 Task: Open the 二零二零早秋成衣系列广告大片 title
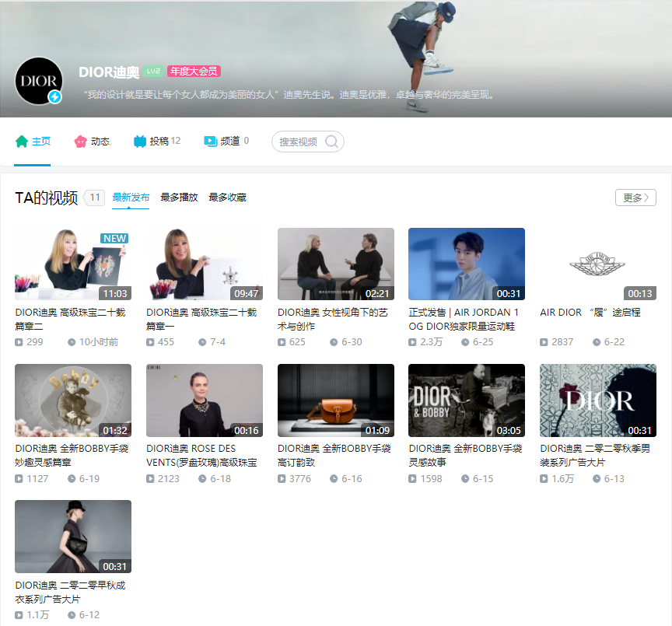click(70, 592)
